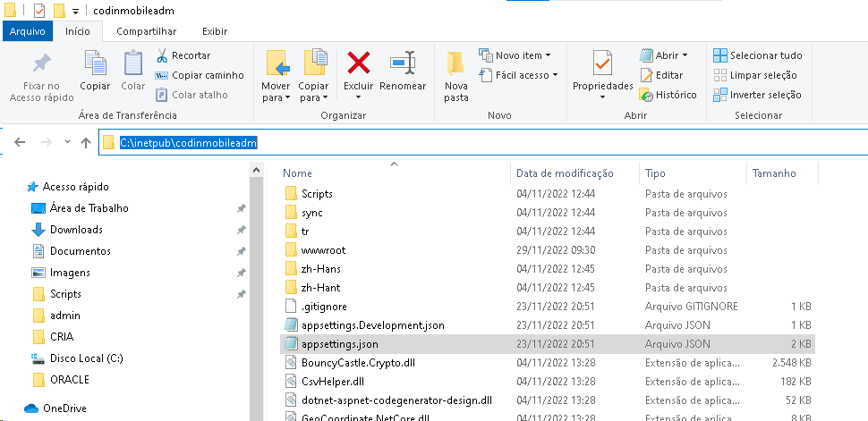Open Documentos in quick access
This screenshot has height=421, width=868.
click(71, 250)
